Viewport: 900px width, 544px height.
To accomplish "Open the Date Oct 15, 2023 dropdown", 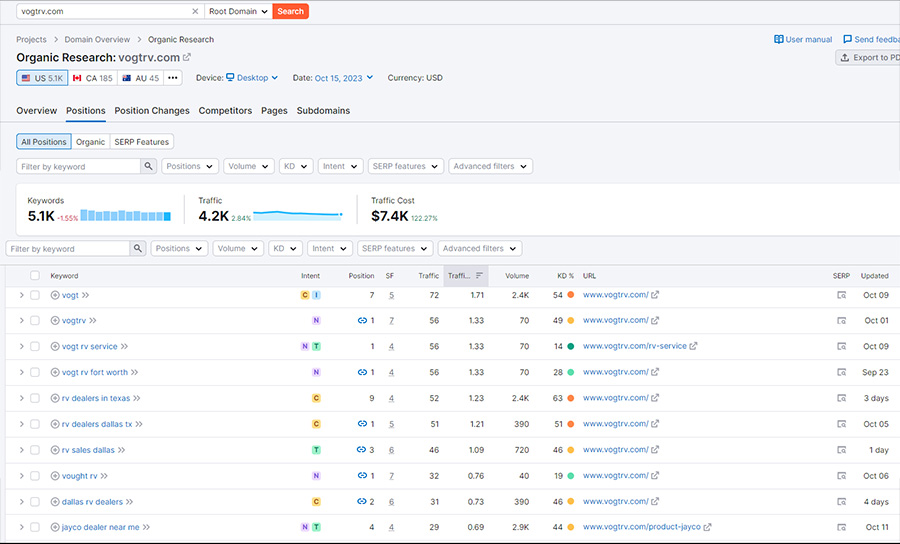I will click(x=344, y=78).
